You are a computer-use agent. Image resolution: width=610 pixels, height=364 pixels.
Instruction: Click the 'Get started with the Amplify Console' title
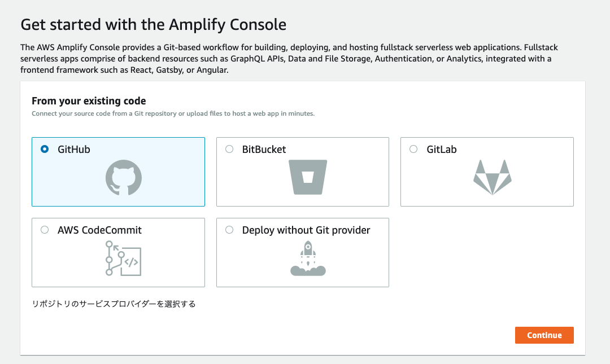(153, 25)
